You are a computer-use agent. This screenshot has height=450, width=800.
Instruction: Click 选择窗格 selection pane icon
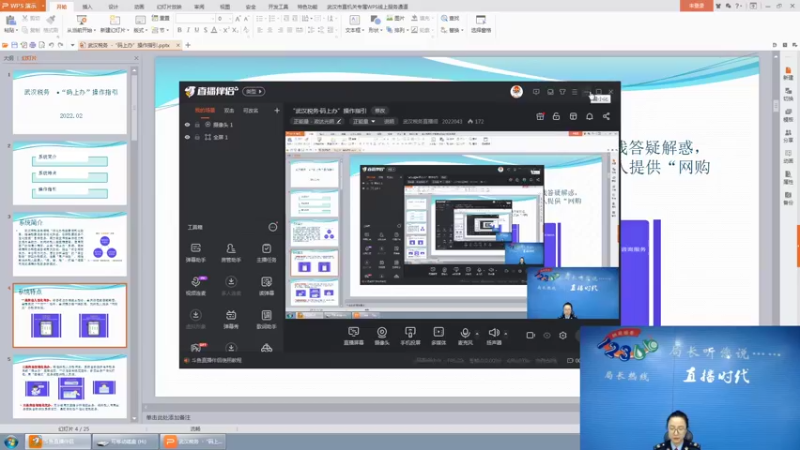(481, 24)
